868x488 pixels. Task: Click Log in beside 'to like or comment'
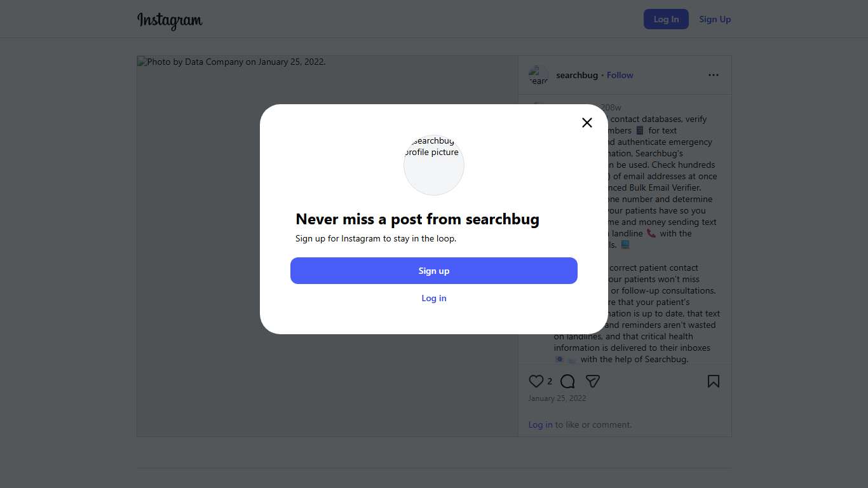(540, 424)
